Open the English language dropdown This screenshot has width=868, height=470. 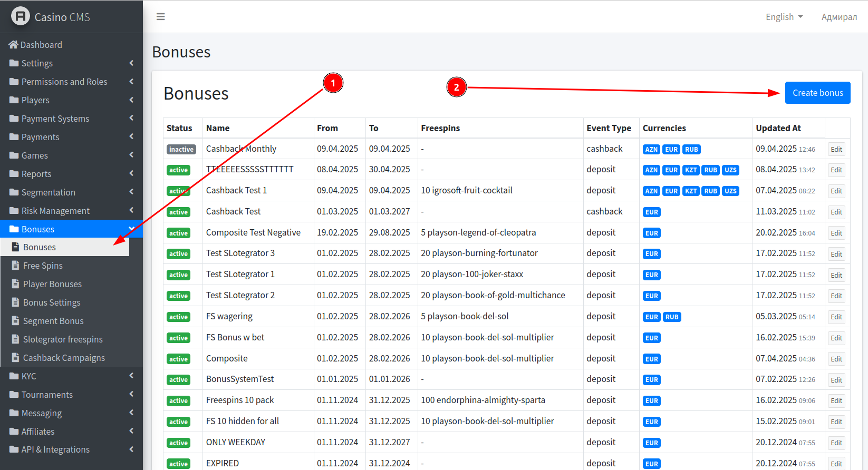784,17
